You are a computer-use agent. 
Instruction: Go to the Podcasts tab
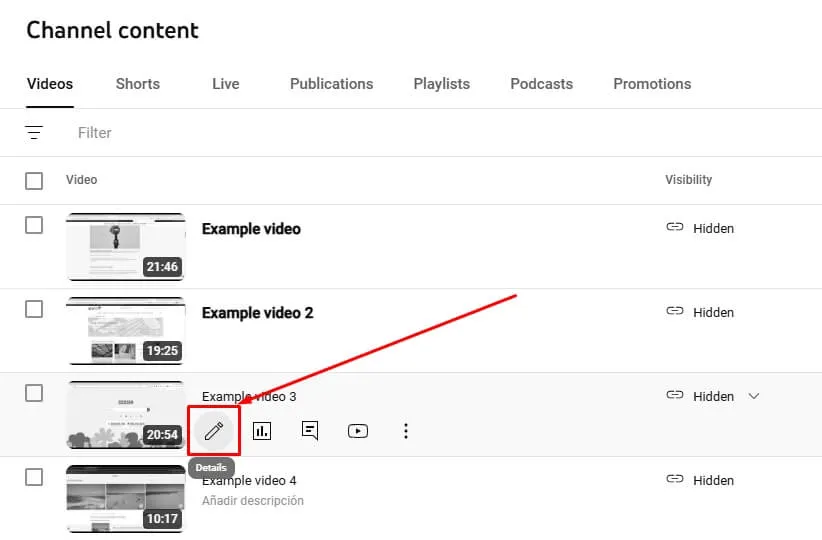tap(541, 84)
